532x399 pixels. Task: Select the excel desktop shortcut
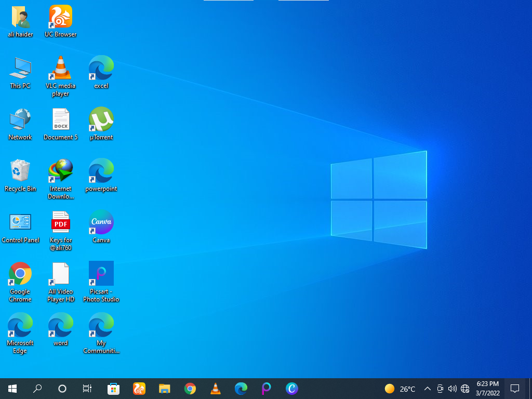coord(101,72)
